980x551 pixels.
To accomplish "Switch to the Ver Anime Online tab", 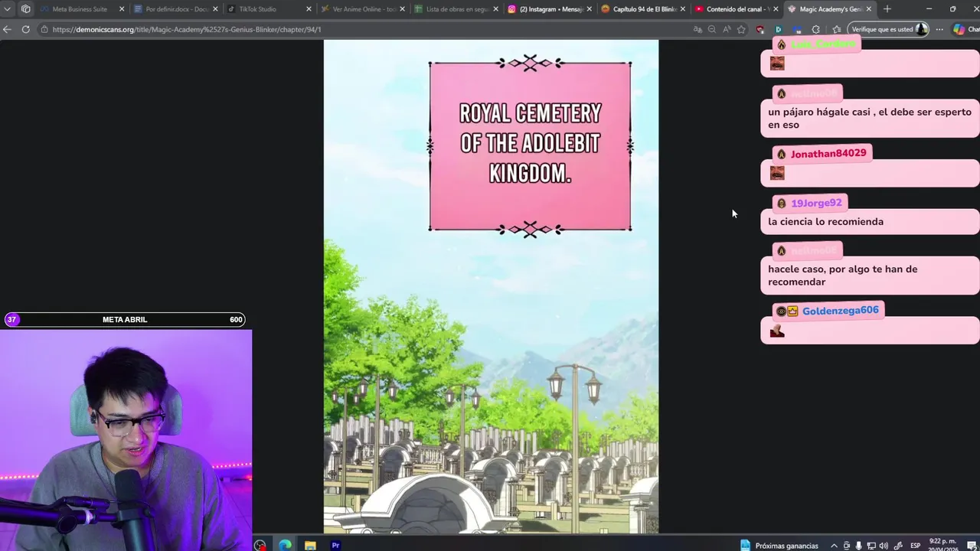I will pos(364,9).
